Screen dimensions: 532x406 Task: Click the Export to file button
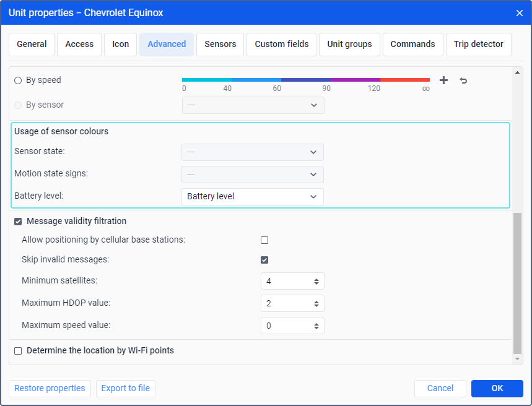(x=126, y=389)
